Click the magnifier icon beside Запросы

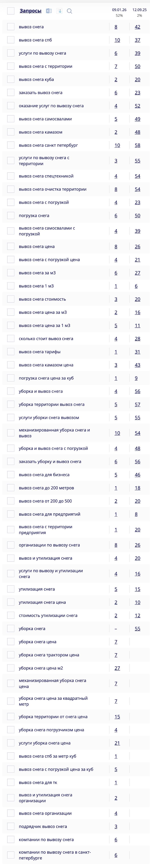pyautogui.click(x=69, y=11)
